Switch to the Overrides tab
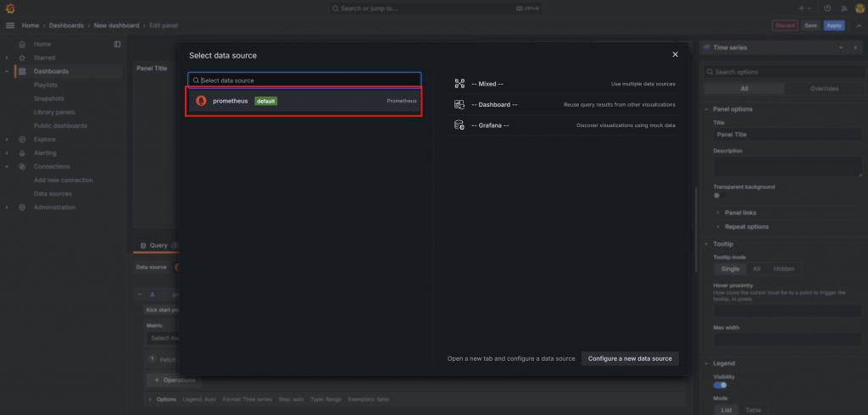This screenshot has width=868, height=415. click(824, 89)
